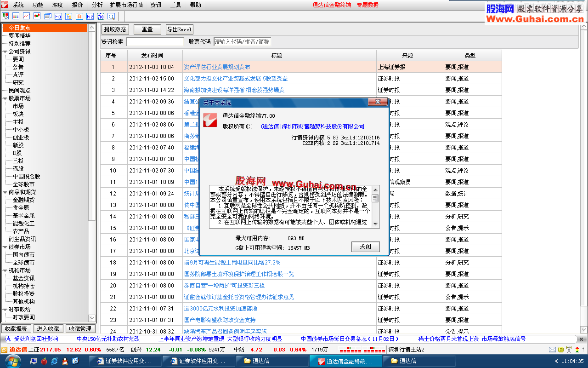Image resolution: width=588 pixels, height=368 pixels.
Task: Click the F12 toolbar icon
Action: click(x=90, y=16)
